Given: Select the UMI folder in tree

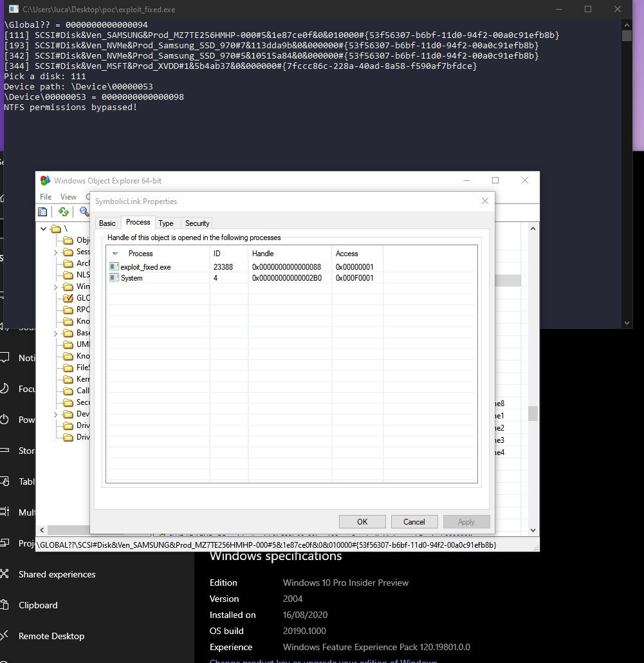Looking at the screenshot, I should coord(76,344).
